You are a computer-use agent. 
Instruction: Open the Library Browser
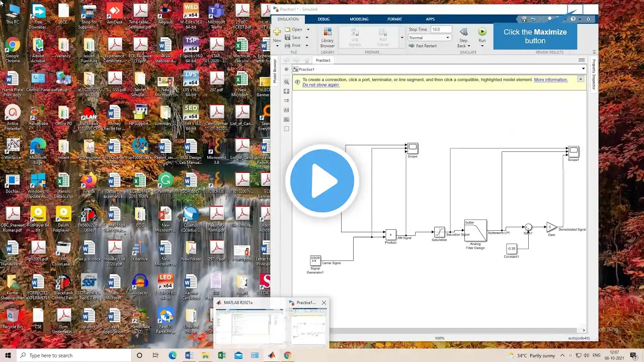point(328,37)
